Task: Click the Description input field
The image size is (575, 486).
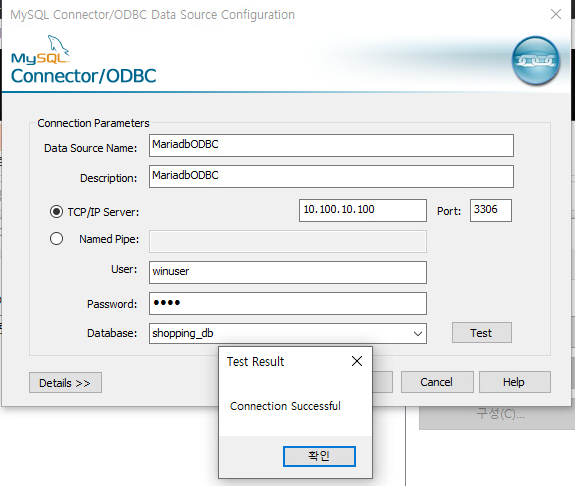Action: [331, 176]
